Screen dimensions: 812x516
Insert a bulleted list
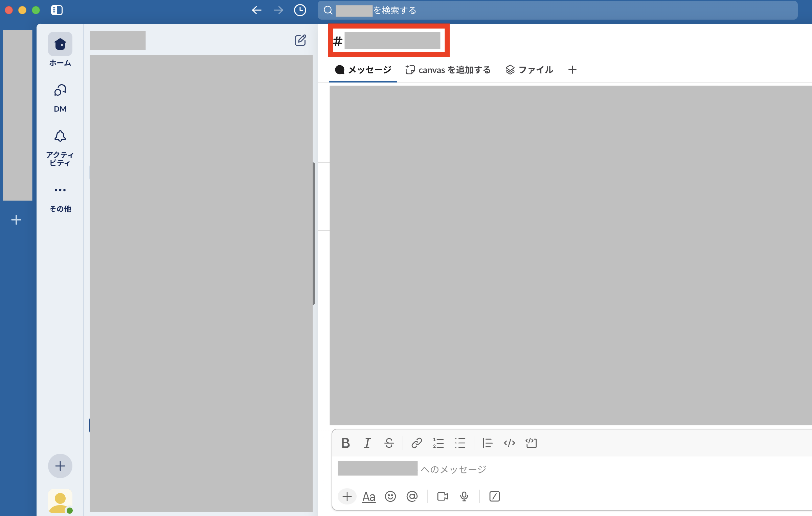click(x=460, y=443)
